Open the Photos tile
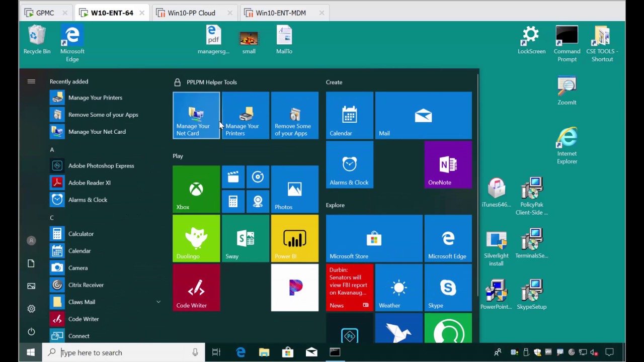This screenshot has height=362, width=644. [295, 189]
